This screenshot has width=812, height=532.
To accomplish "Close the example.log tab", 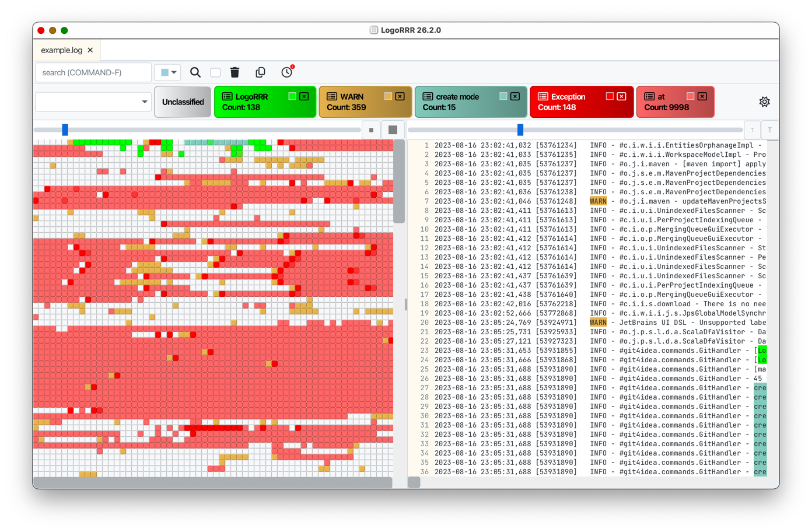I will point(90,50).
